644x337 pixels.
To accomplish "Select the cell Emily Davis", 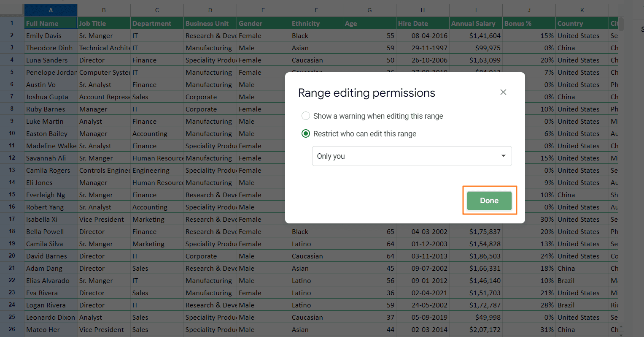I will [x=51, y=35].
